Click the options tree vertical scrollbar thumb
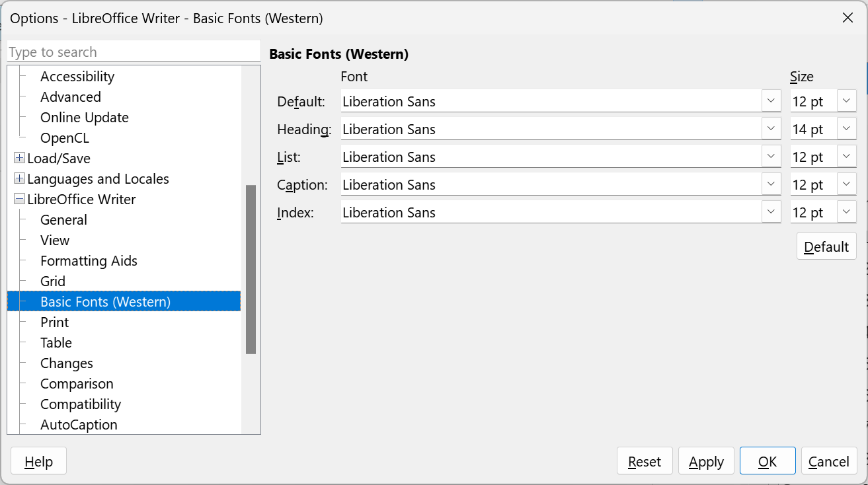This screenshot has height=485, width=868. coord(251,270)
